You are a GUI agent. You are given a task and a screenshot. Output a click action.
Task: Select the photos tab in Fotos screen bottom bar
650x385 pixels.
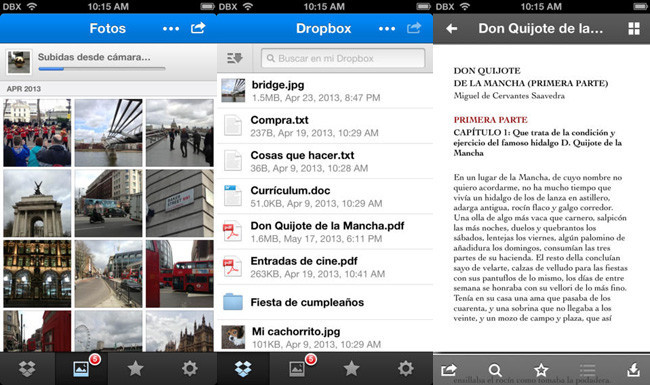click(x=81, y=368)
